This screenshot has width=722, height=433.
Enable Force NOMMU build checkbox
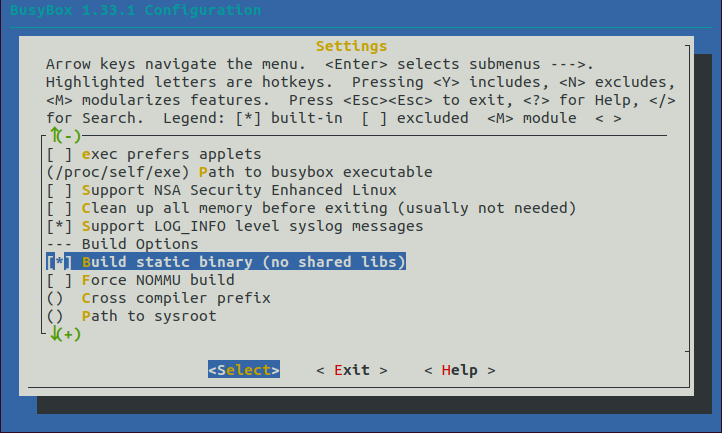[59, 280]
